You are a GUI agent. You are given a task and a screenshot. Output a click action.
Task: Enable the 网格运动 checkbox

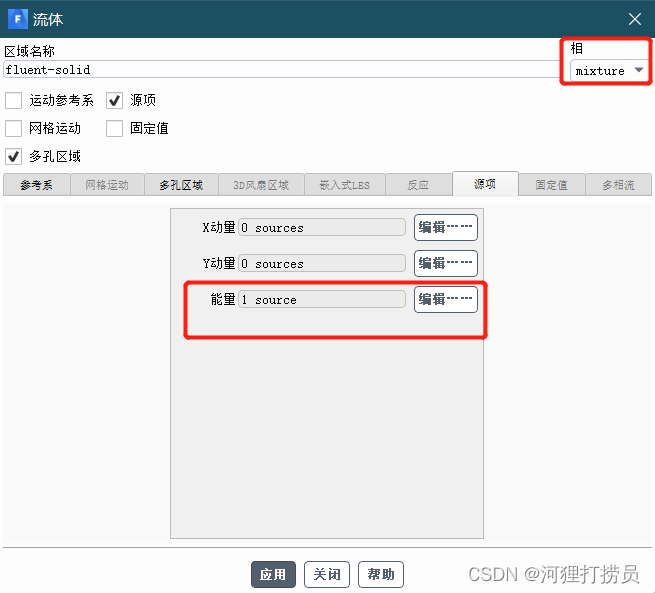(x=13, y=128)
